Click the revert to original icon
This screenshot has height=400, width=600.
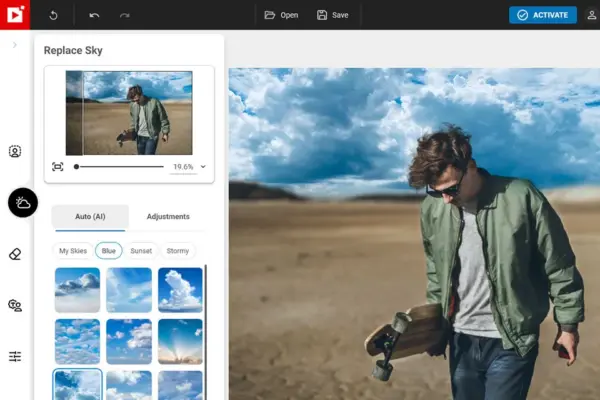(x=54, y=15)
